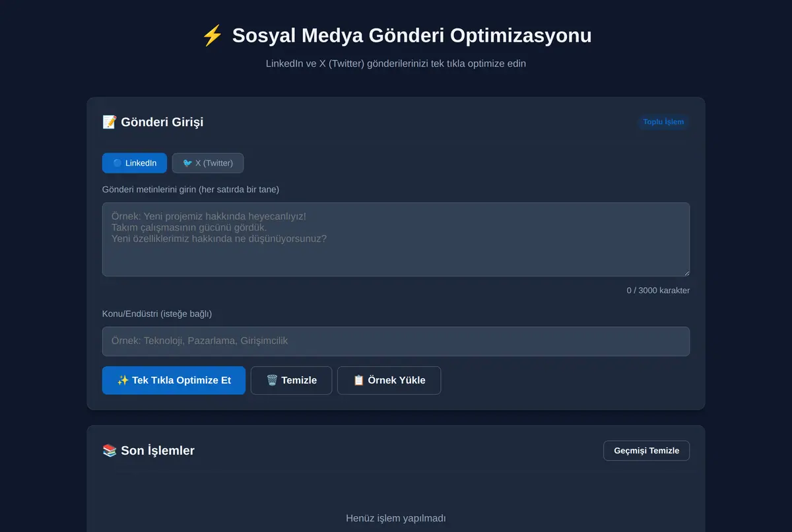Clear history using Geçmişi Temizle

pos(646,451)
